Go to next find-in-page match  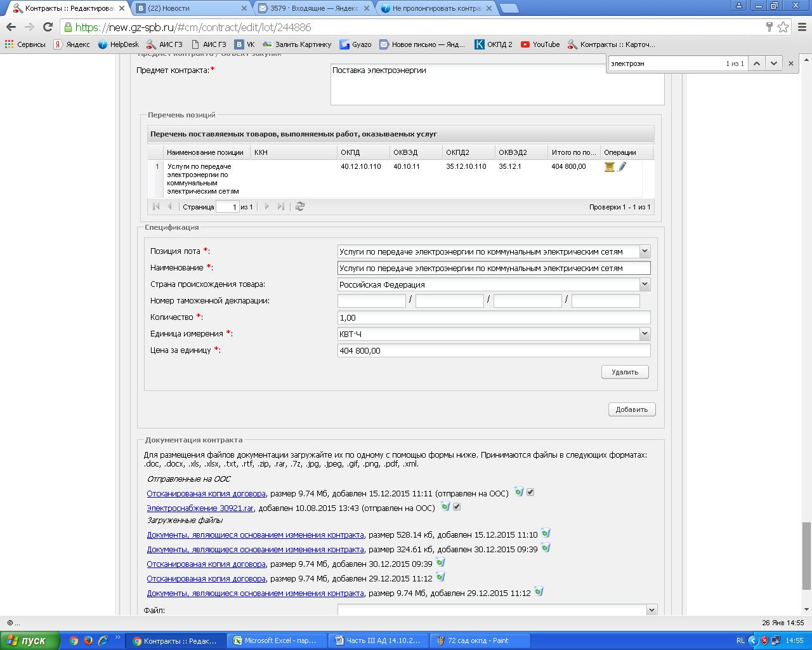(x=773, y=63)
